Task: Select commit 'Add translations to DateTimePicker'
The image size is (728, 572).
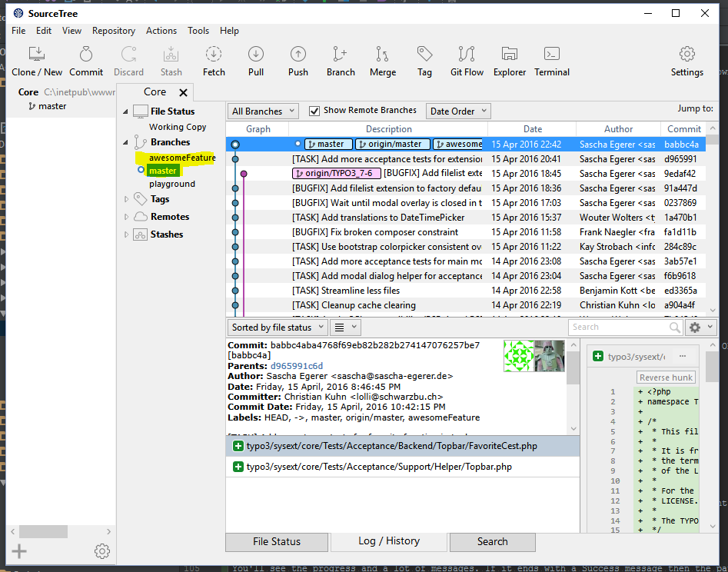Action: click(x=466, y=218)
